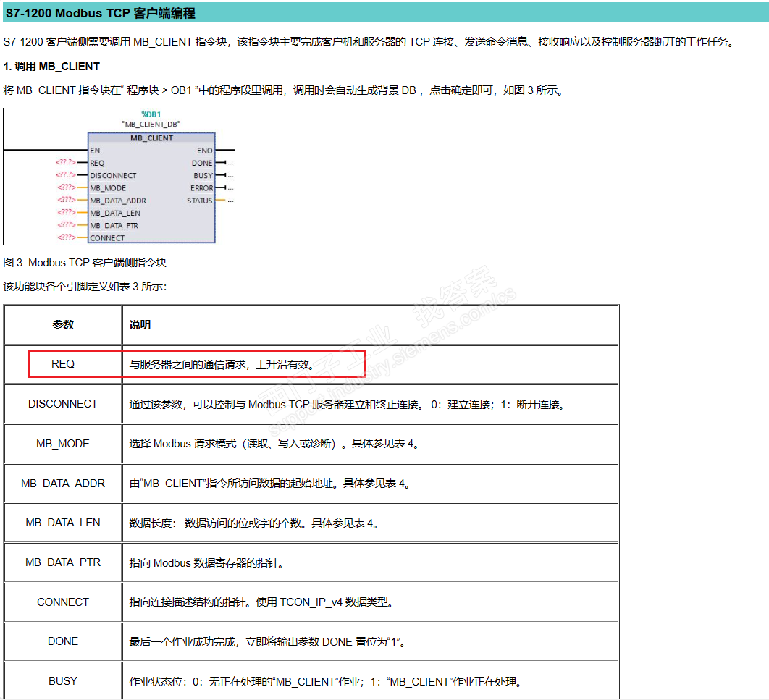Click the description '指向 Modbus 数据寄存器的指针。'
Image resolution: width=769 pixels, height=700 pixels.
point(206,562)
